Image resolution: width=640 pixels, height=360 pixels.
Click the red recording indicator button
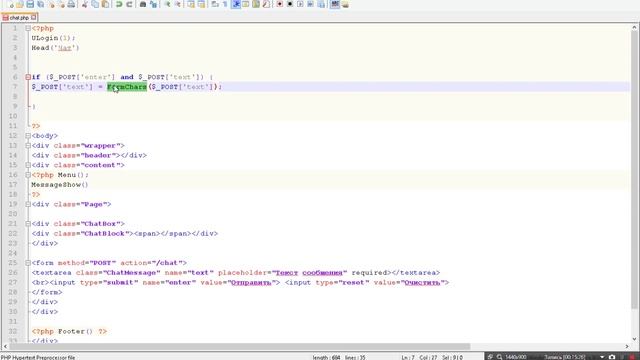pos(632,357)
